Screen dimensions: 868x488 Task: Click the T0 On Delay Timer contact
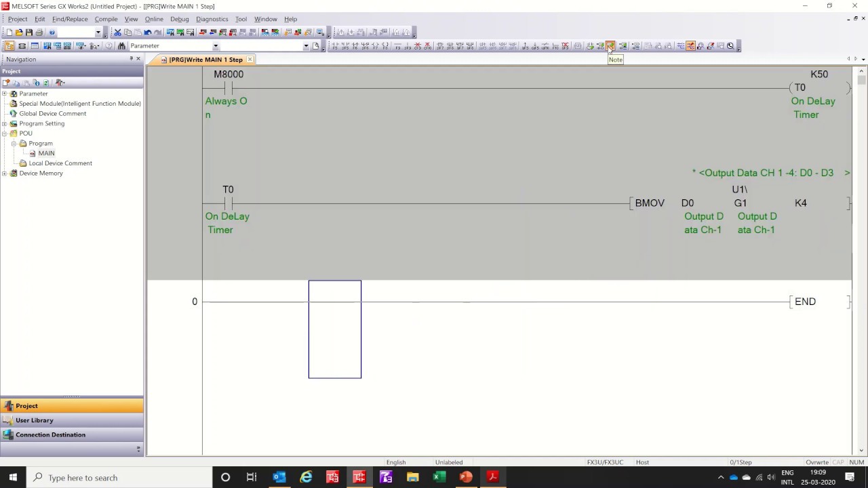click(x=229, y=203)
